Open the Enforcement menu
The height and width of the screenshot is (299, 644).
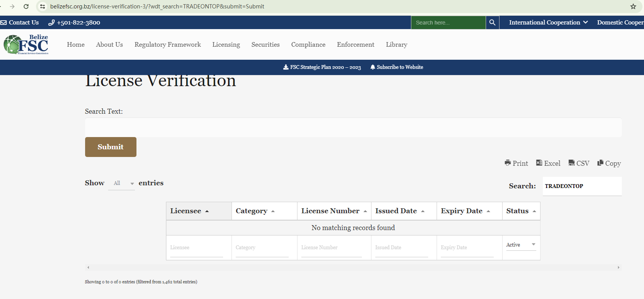(356, 44)
